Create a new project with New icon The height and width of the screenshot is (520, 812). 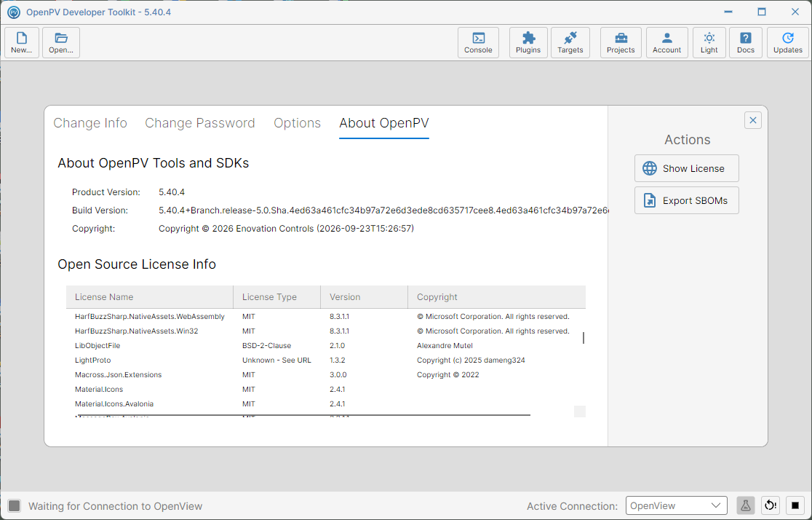click(x=22, y=42)
